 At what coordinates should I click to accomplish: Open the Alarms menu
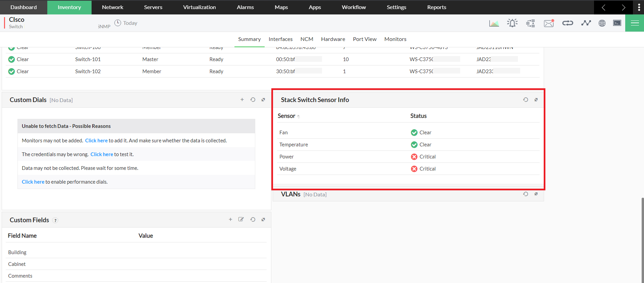coord(245,7)
